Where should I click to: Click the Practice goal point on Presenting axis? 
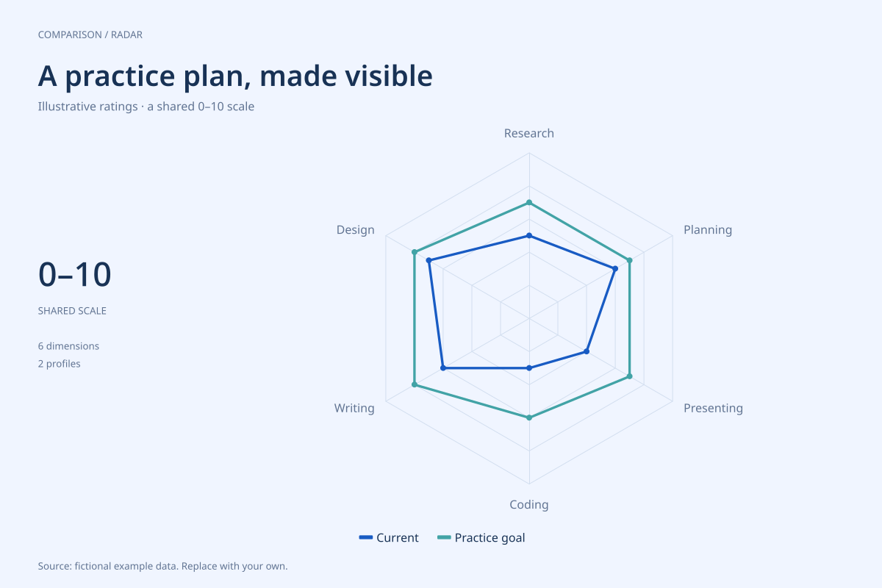[x=629, y=377]
